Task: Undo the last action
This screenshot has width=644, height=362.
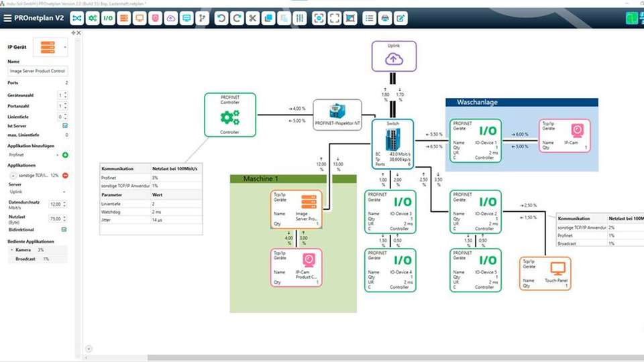Action: pos(221,18)
